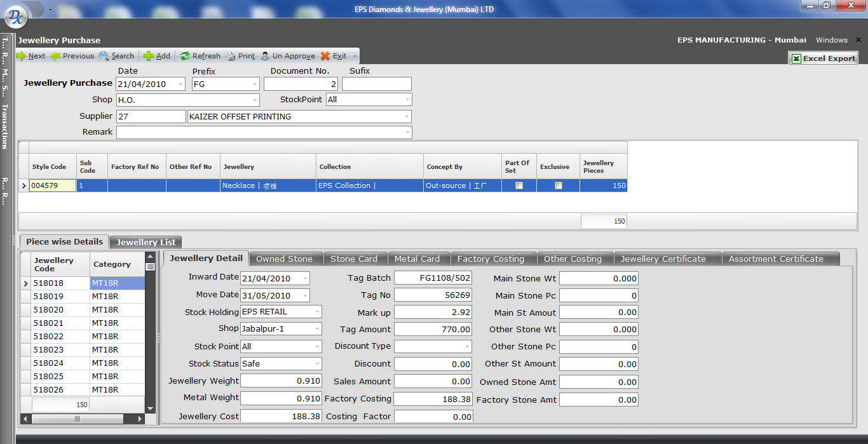This screenshot has width=868, height=444.
Task: Toggle Part Of Set checkbox for 004579
Action: coord(519,185)
